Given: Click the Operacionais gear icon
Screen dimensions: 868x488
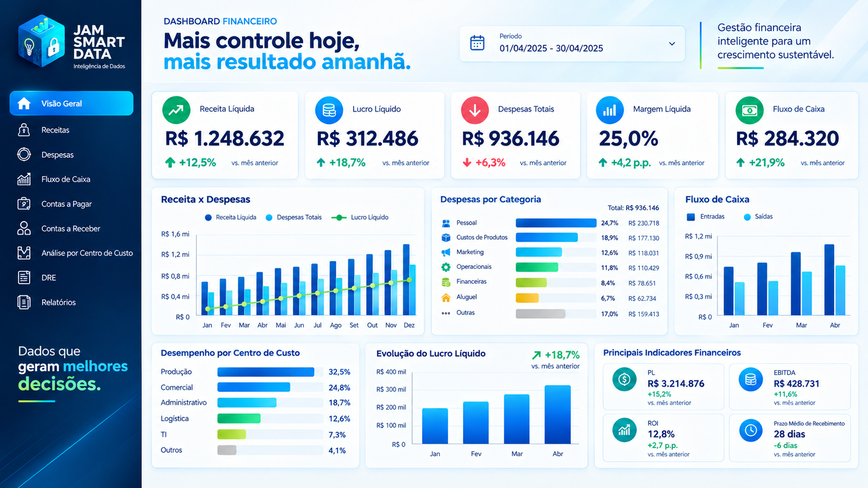Looking at the screenshot, I should 446,267.
